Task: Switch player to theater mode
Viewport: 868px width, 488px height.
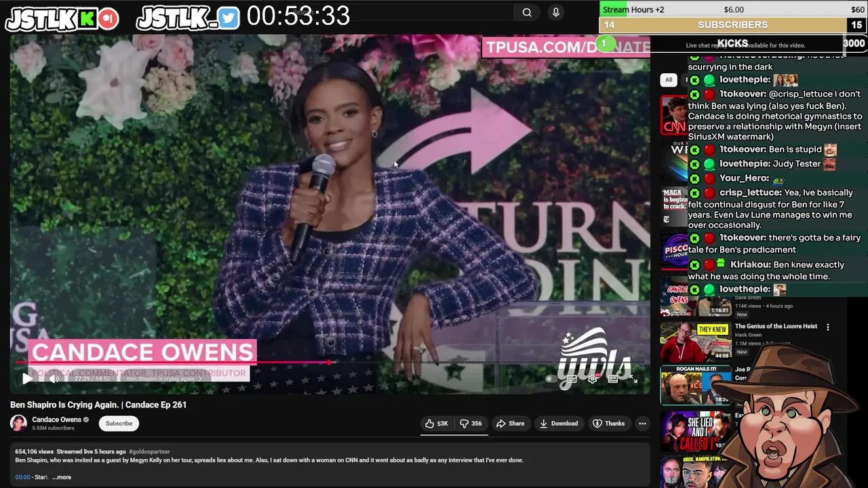Action: [x=612, y=379]
